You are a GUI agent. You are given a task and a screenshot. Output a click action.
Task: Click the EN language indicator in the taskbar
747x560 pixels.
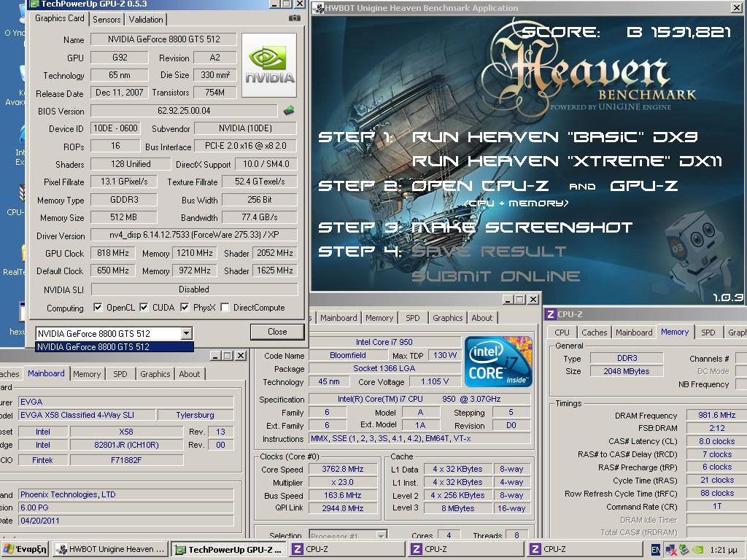[656, 550]
